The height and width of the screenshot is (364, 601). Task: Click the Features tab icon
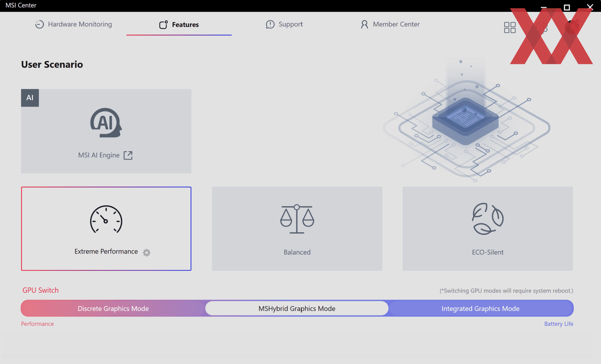click(163, 25)
